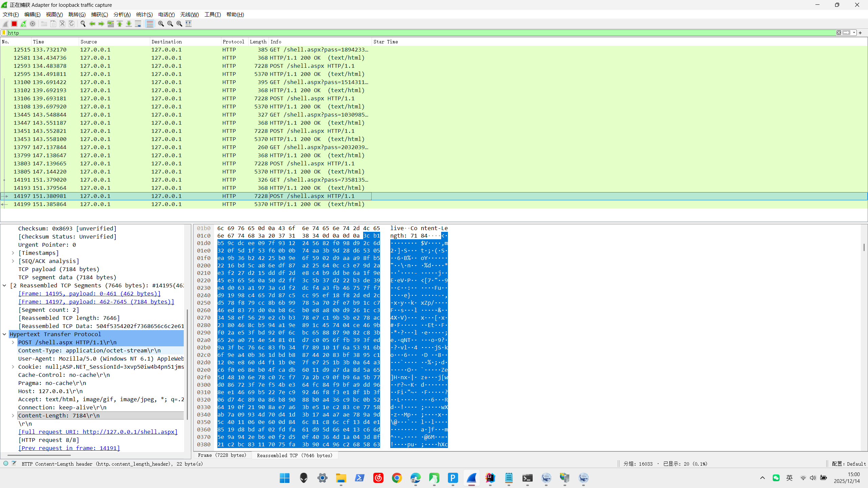The width and height of the screenshot is (868, 488).
Task: Zoom in packet list text
Action: point(161,24)
